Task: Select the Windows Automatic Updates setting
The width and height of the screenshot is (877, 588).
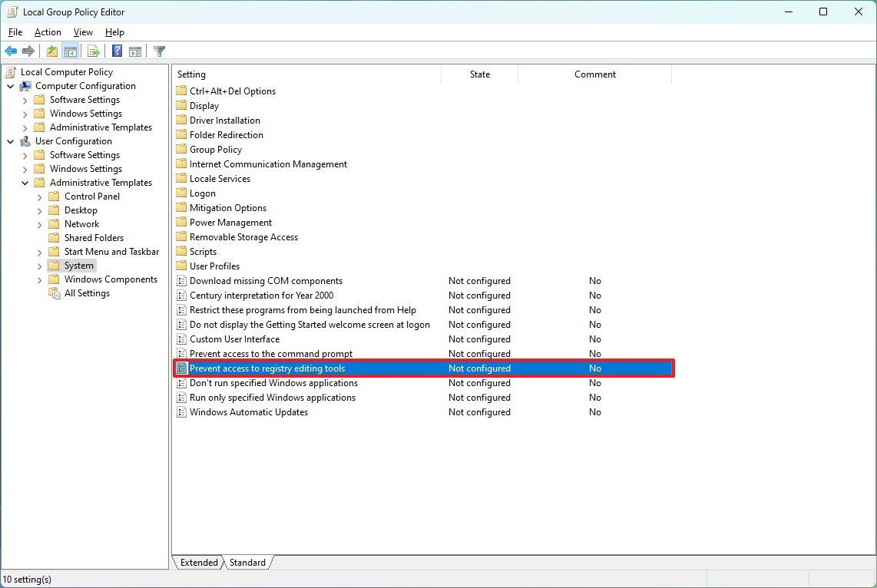Action: [x=249, y=412]
